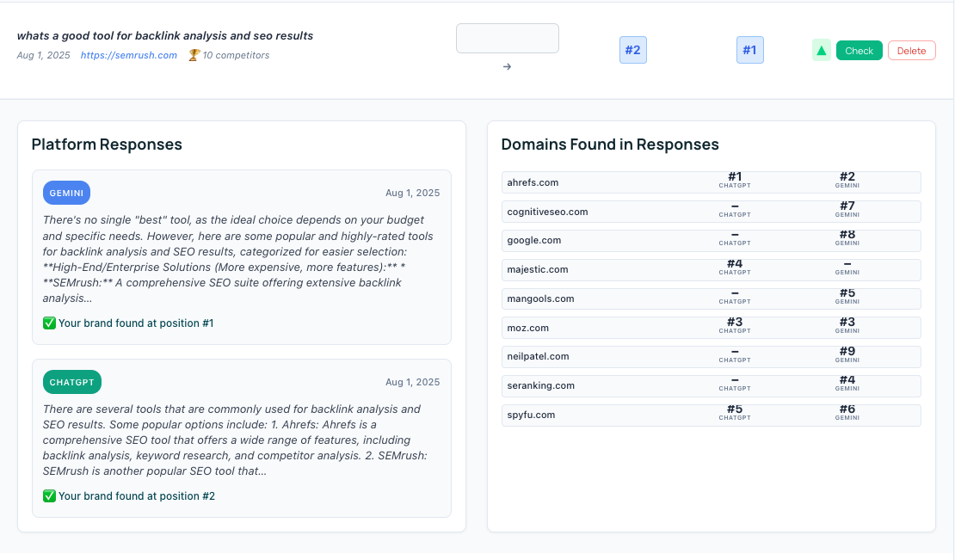
Task: Select the GEMINI platform tag
Action: point(66,193)
